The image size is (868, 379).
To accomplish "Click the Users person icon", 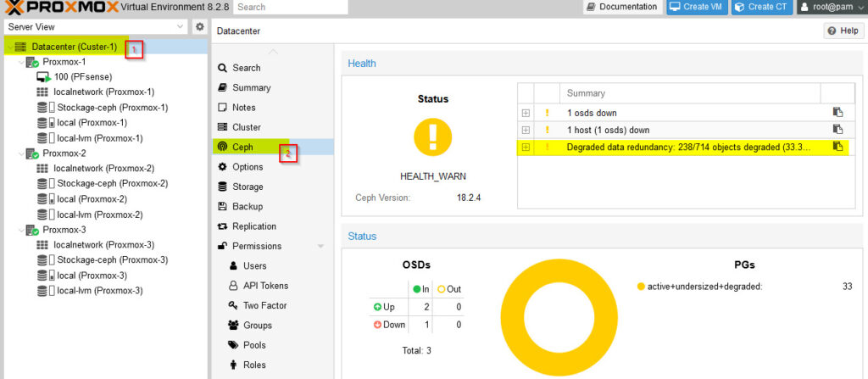I will point(233,266).
